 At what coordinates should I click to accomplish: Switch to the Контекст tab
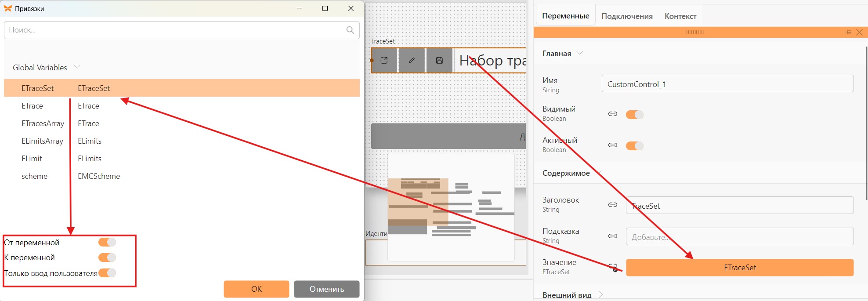[680, 16]
